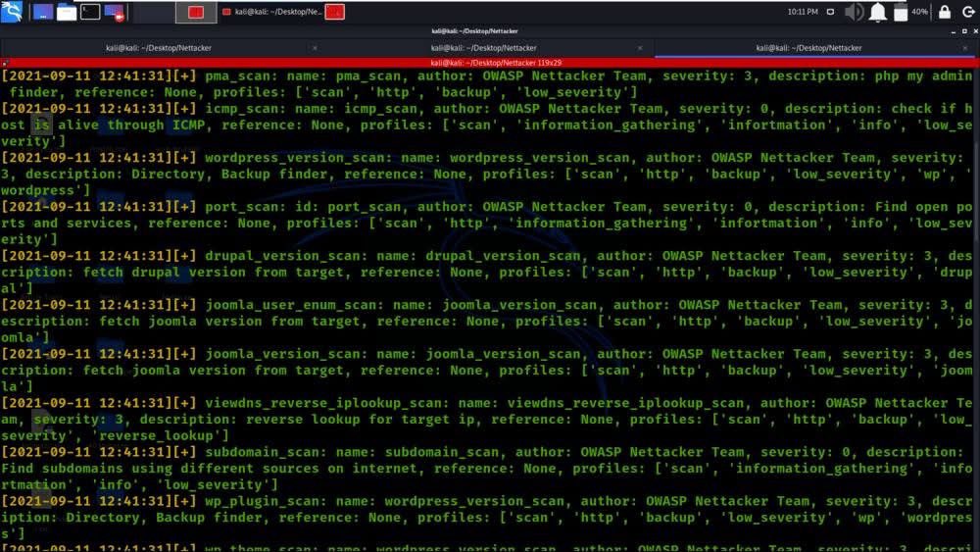Switch to the middle kali@kali terminal tab
Image resolution: width=980 pixels, height=552 pixels.
[x=483, y=48]
